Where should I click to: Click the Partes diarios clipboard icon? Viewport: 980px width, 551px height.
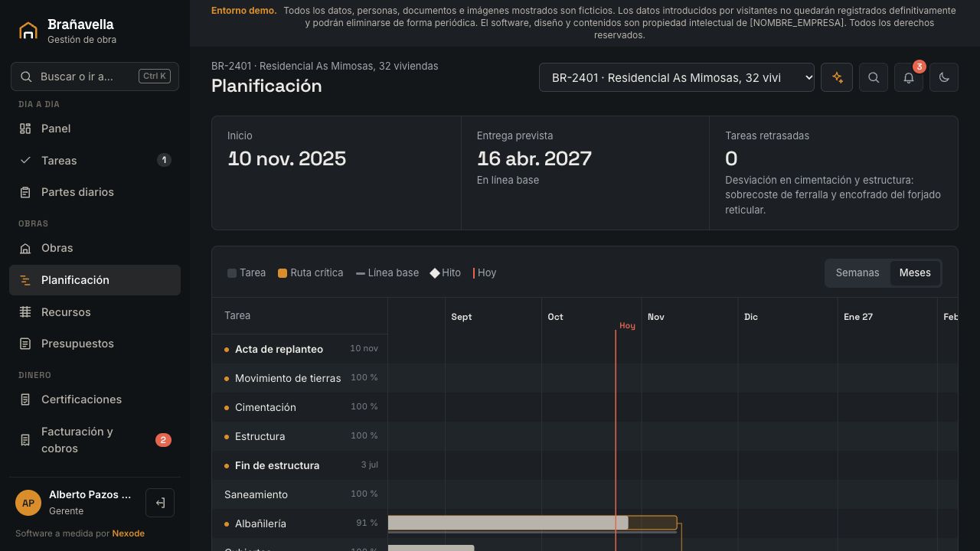coord(25,192)
